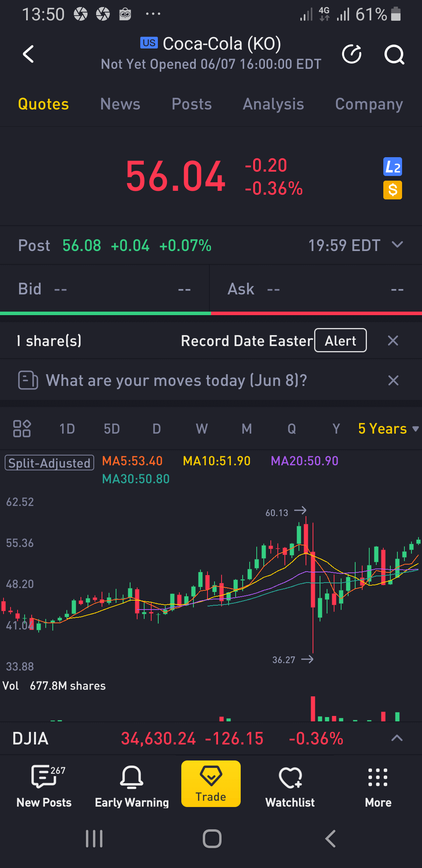Screen dimensions: 422x868
Task: Select the D daily chart period
Action: click(x=157, y=429)
